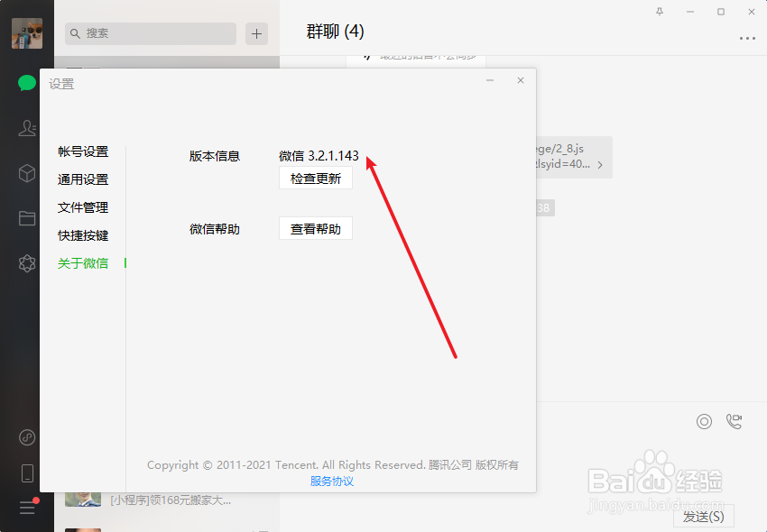Click the 群聊 (4) chat title
Screen dimensions: 767x532
(x=335, y=32)
